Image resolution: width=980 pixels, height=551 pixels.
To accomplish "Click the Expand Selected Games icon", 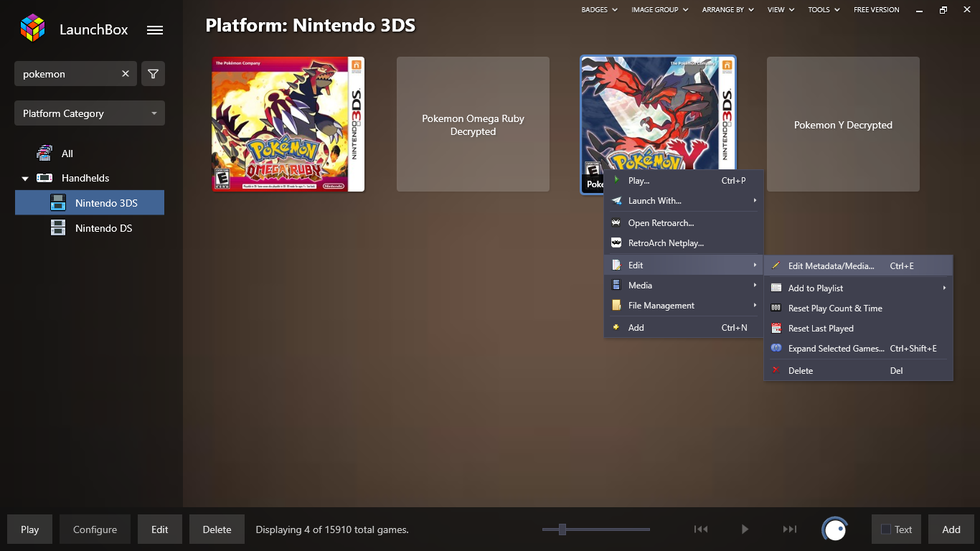I will [x=776, y=348].
